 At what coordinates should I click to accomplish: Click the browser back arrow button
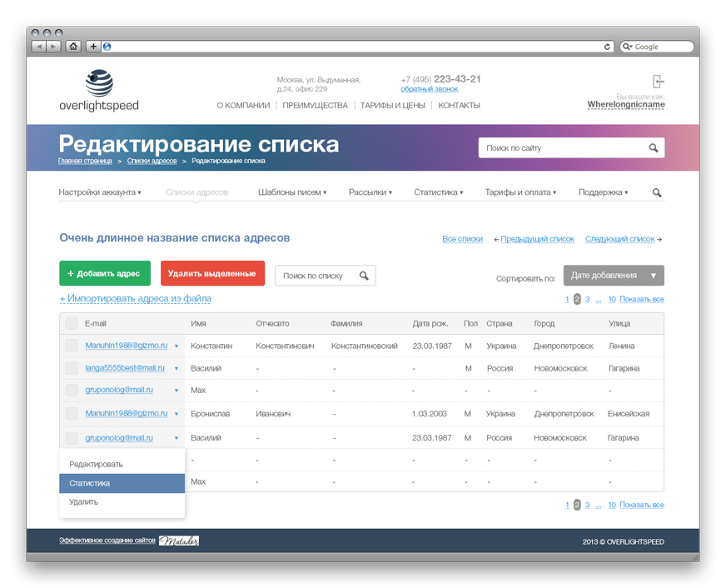(39, 47)
